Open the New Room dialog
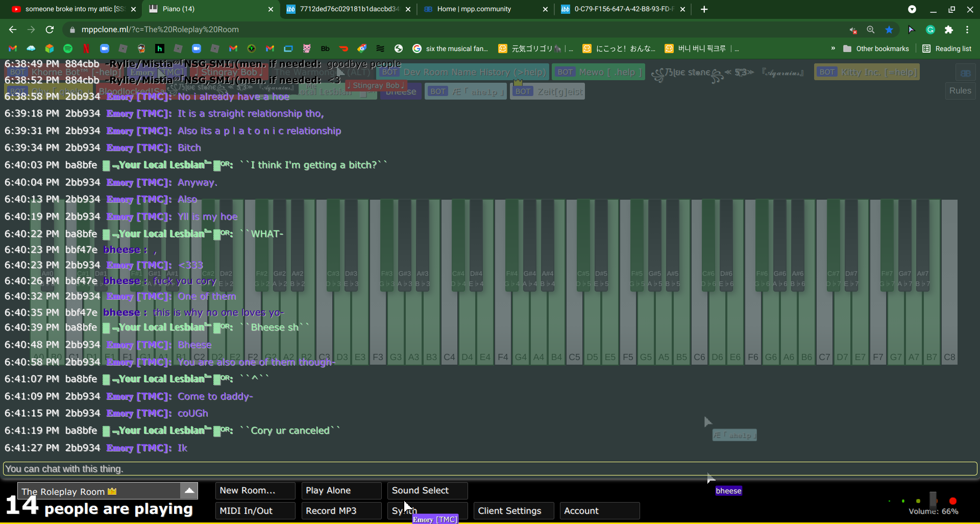 [255, 490]
